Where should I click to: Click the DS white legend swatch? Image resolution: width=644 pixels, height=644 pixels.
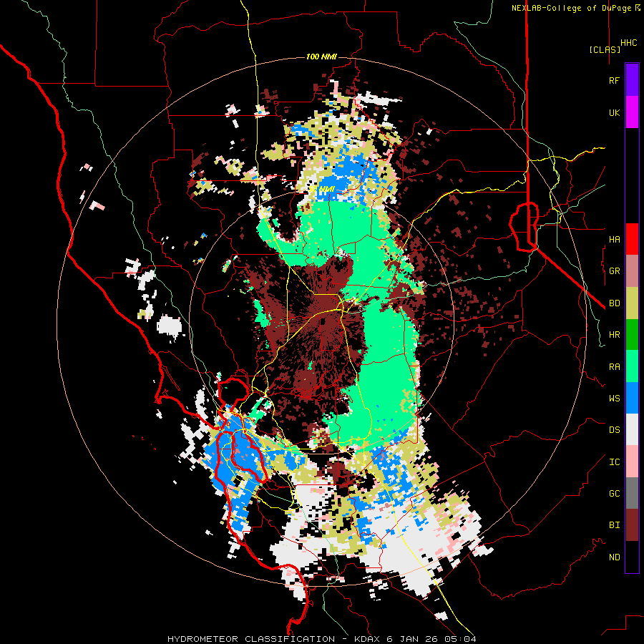632,429
